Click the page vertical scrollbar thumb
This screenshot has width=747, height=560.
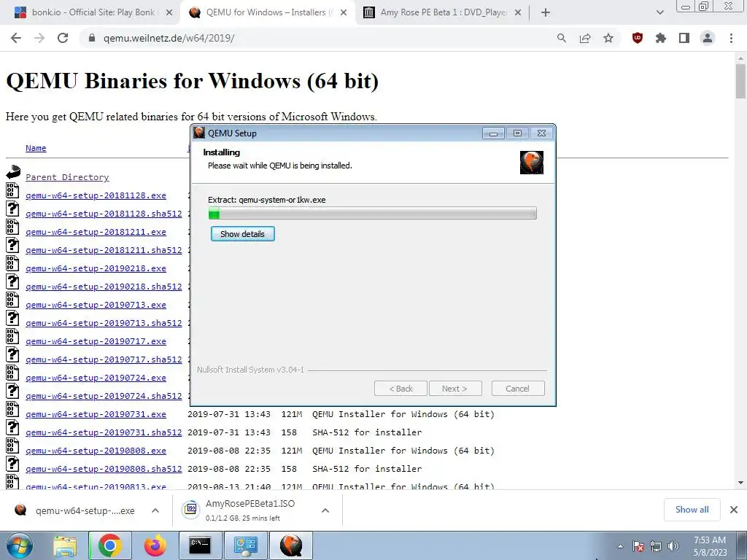click(x=740, y=81)
